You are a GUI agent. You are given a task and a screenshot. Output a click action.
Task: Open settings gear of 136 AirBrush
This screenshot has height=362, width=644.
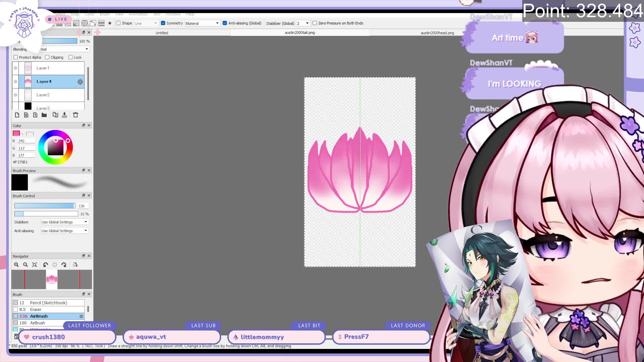(81, 316)
